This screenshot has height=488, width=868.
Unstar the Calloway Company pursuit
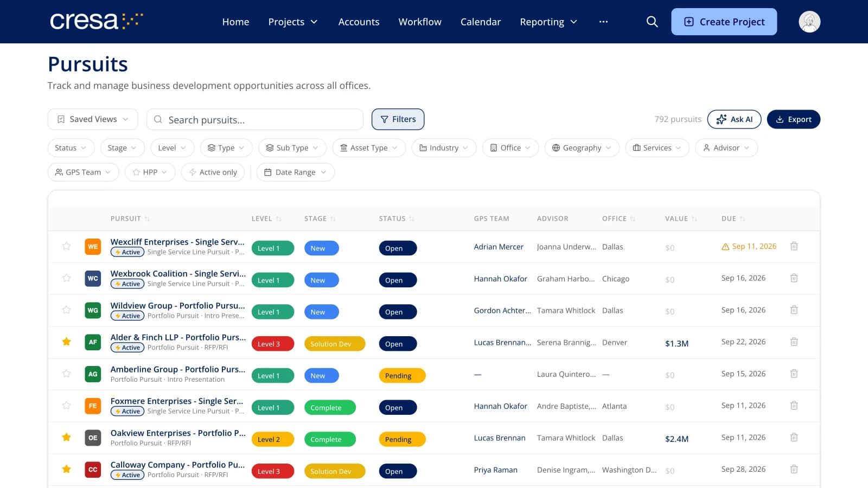[66, 469]
